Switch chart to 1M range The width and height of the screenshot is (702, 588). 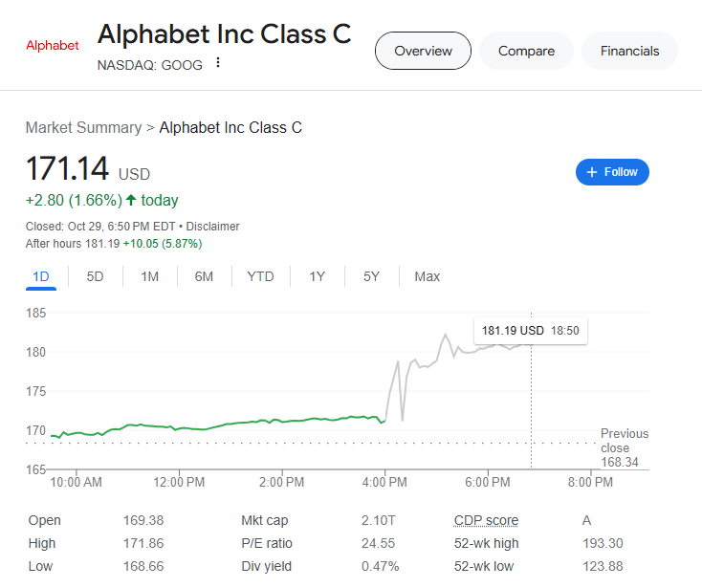point(149,276)
